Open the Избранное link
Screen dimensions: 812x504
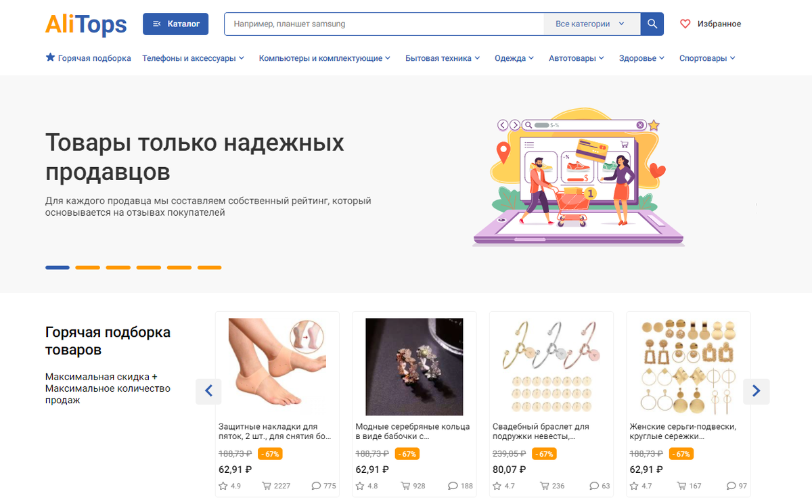tap(719, 24)
